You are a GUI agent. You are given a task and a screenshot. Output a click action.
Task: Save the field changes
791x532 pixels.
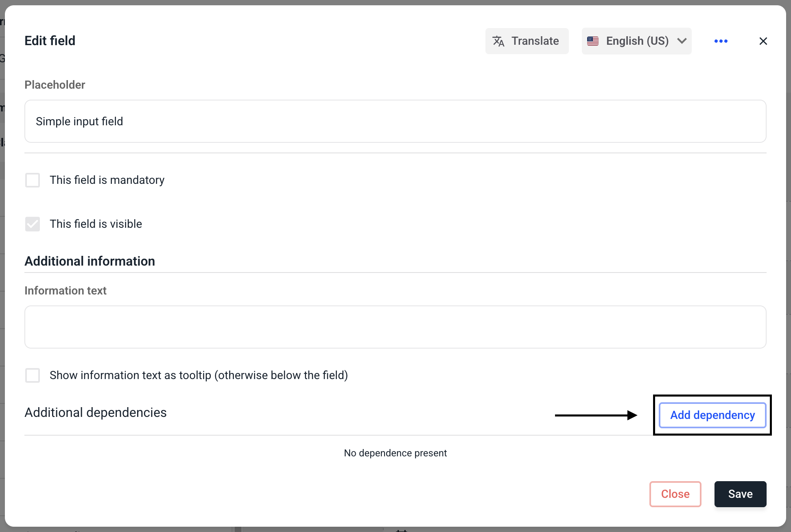(x=740, y=494)
